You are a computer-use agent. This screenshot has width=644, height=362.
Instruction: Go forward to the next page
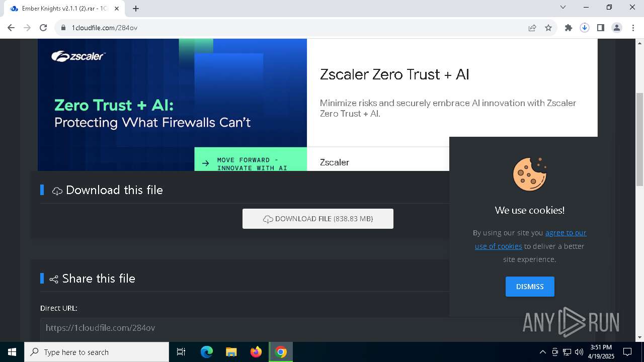point(27,28)
